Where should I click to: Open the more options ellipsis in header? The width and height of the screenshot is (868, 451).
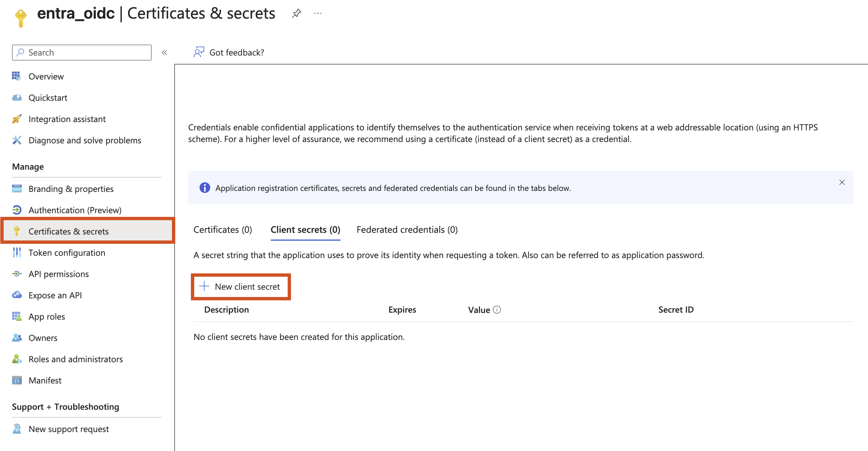tap(318, 14)
